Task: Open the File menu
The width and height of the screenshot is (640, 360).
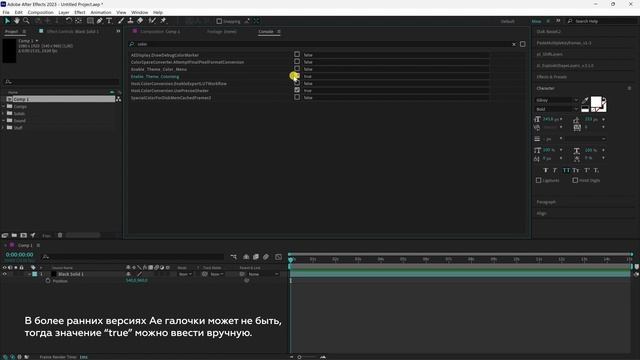Action: pos(6,12)
